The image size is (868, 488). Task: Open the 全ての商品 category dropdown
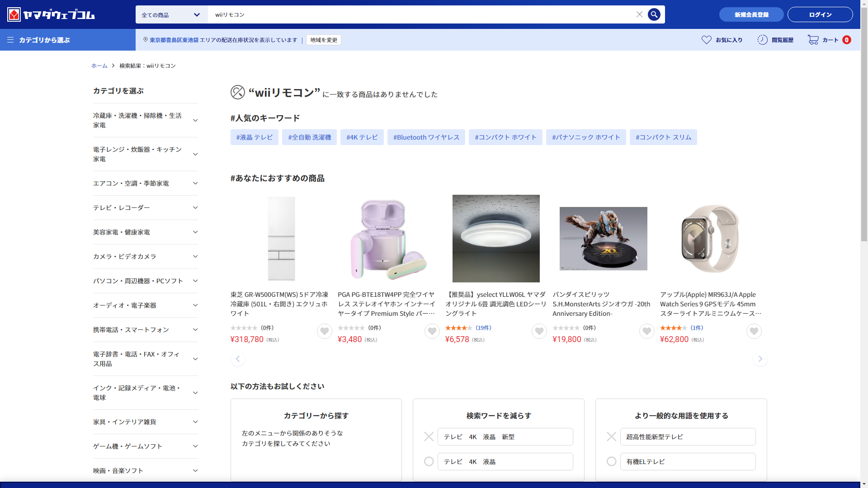coord(171,14)
